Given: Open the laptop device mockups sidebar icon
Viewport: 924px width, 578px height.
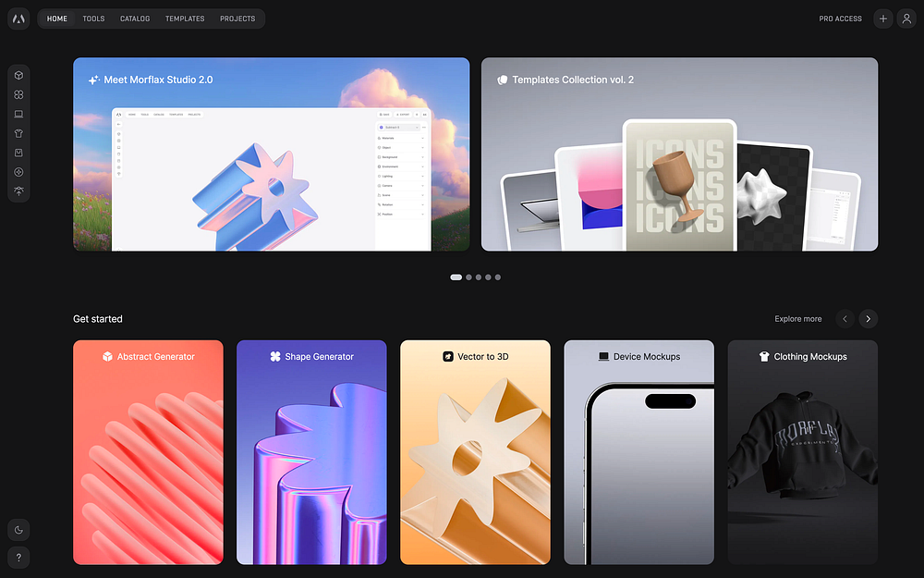Looking at the screenshot, I should 18,114.
